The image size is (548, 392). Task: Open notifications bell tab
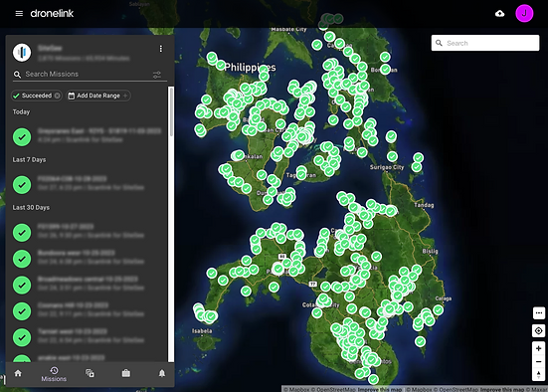(162, 373)
